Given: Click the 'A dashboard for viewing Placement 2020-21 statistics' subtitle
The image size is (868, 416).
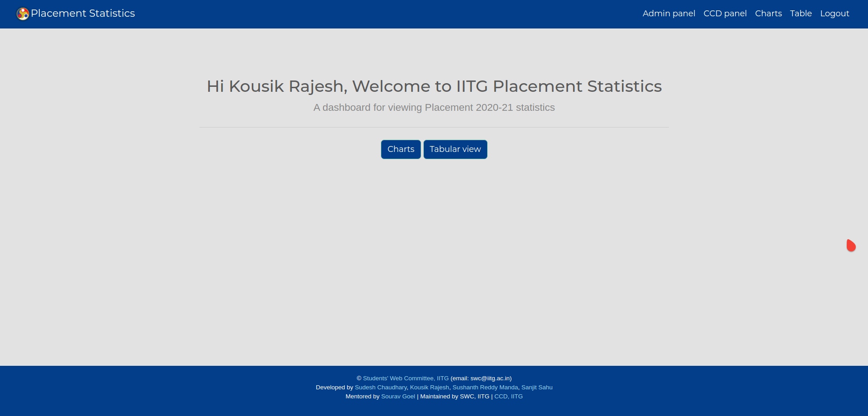Looking at the screenshot, I should 434,108.
